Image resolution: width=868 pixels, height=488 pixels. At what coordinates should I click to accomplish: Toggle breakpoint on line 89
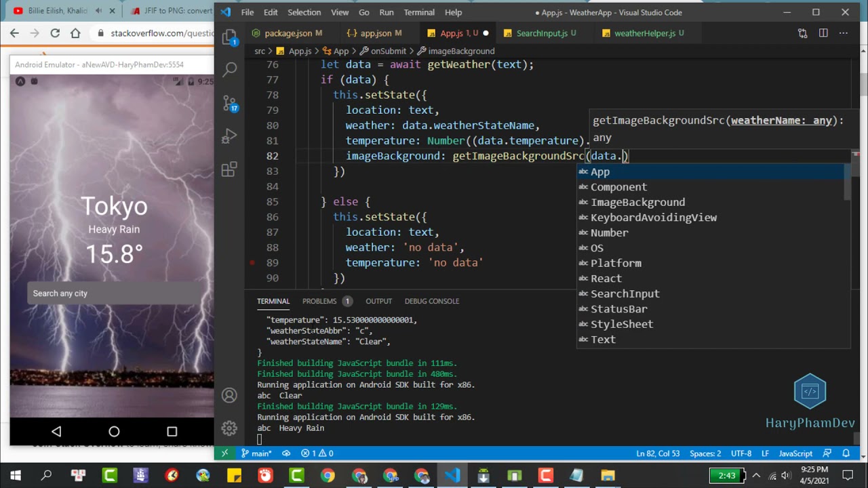tap(252, 262)
